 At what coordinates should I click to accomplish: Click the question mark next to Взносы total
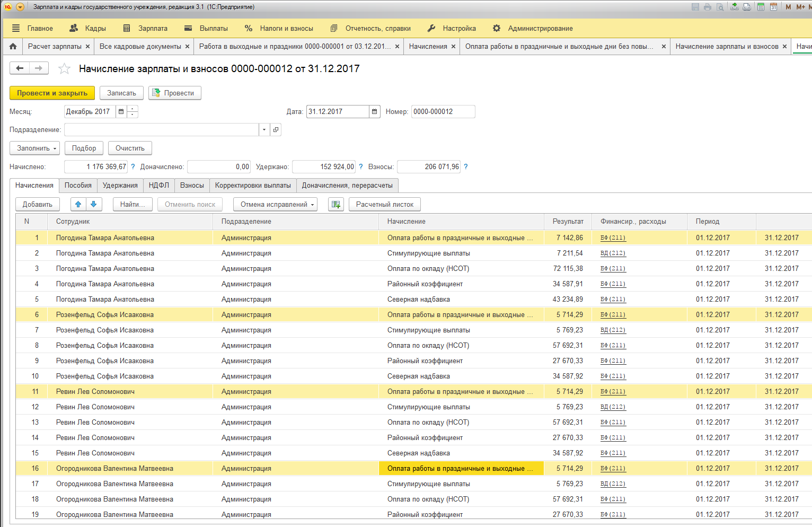pyautogui.click(x=466, y=166)
